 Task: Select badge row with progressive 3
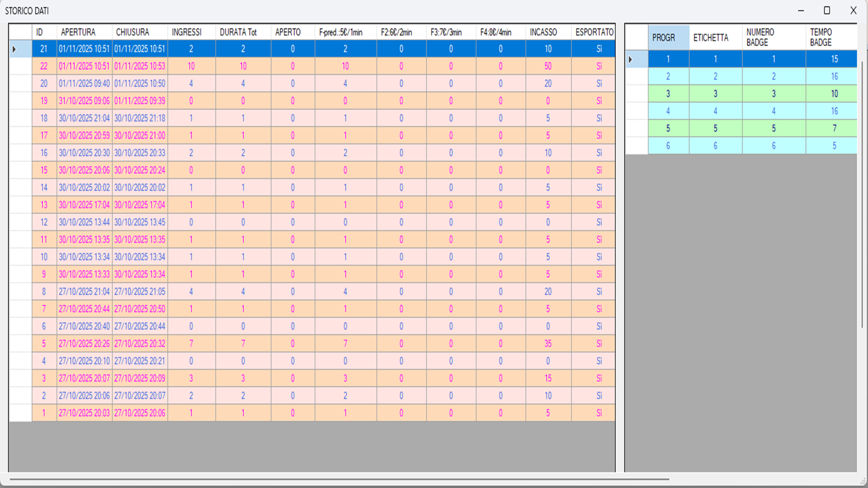pyautogui.click(x=668, y=94)
